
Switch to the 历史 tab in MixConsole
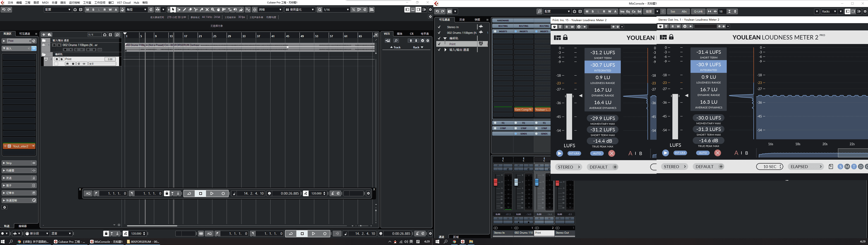(462, 20)
